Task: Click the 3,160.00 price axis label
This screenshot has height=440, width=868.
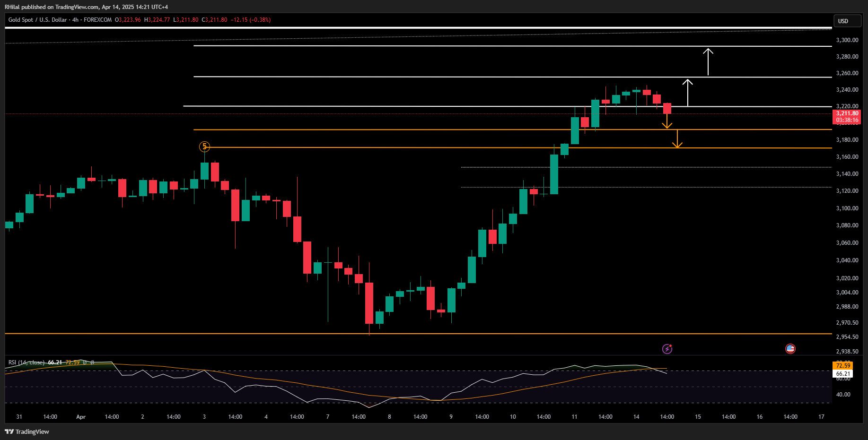Action: [x=847, y=157]
